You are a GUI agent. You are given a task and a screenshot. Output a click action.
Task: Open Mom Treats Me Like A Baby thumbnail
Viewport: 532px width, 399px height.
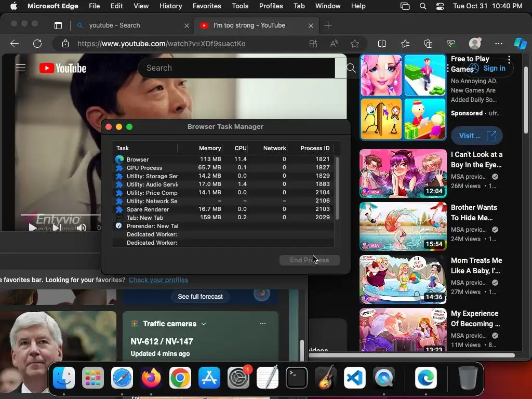[403, 279]
